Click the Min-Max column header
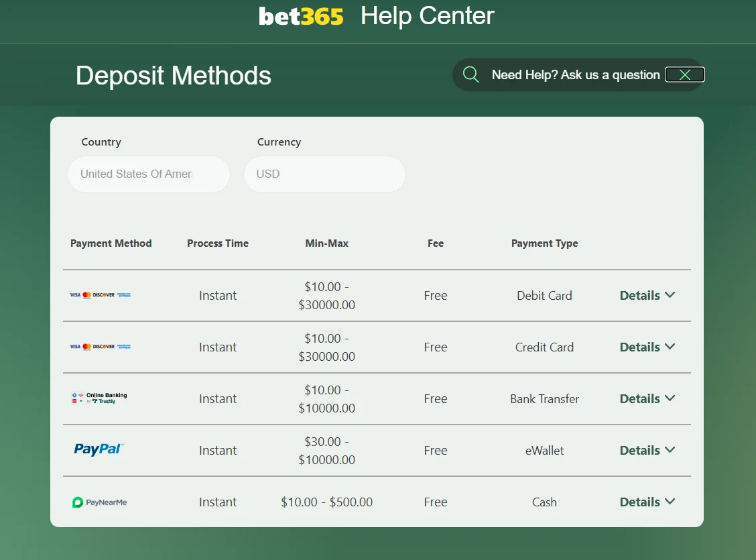Image resolution: width=756 pixels, height=560 pixels. [x=327, y=243]
